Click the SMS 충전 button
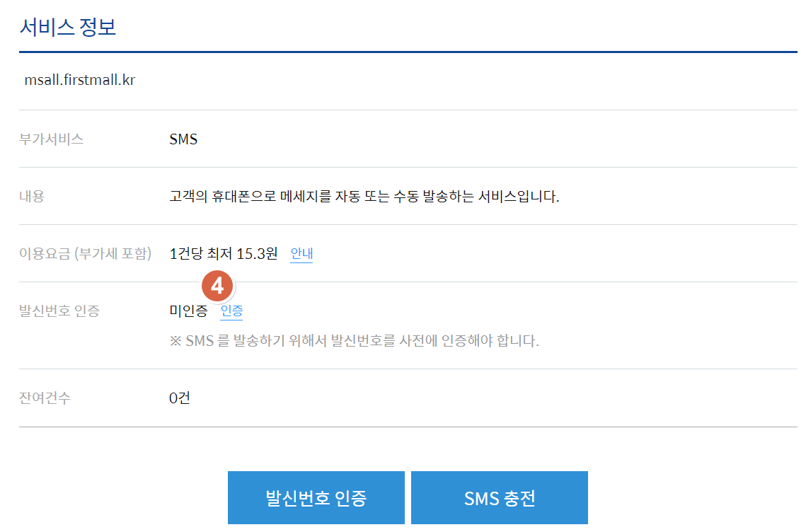Image resolution: width=806 pixels, height=532 pixels. (x=499, y=497)
